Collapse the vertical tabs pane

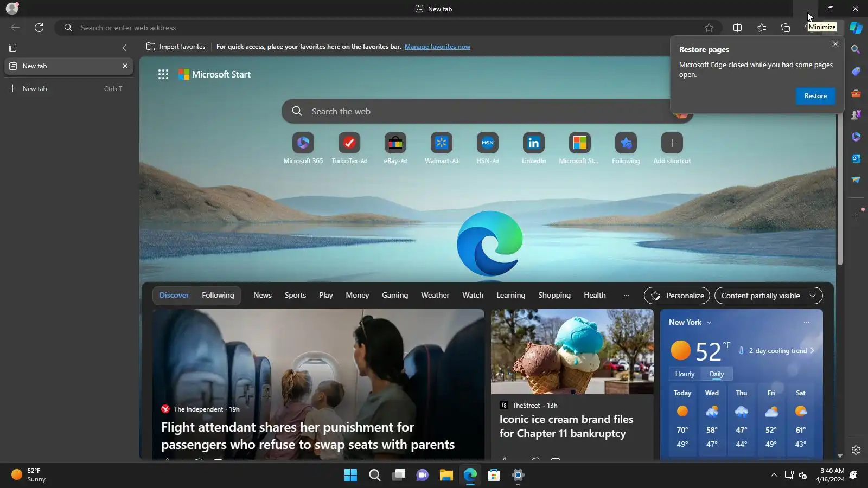(124, 48)
